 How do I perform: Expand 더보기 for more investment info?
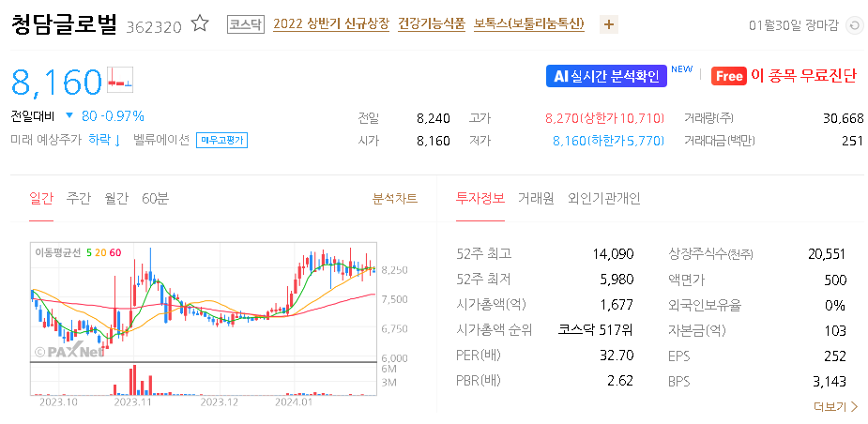[x=836, y=407]
